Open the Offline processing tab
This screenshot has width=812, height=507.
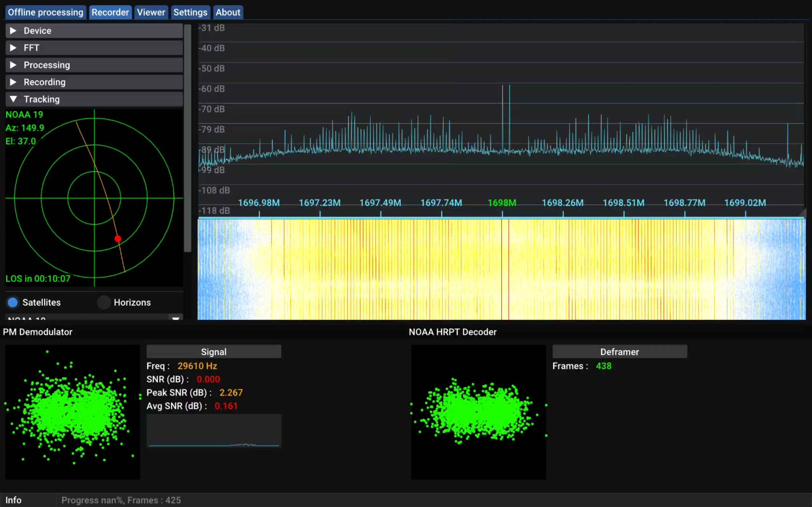45,12
